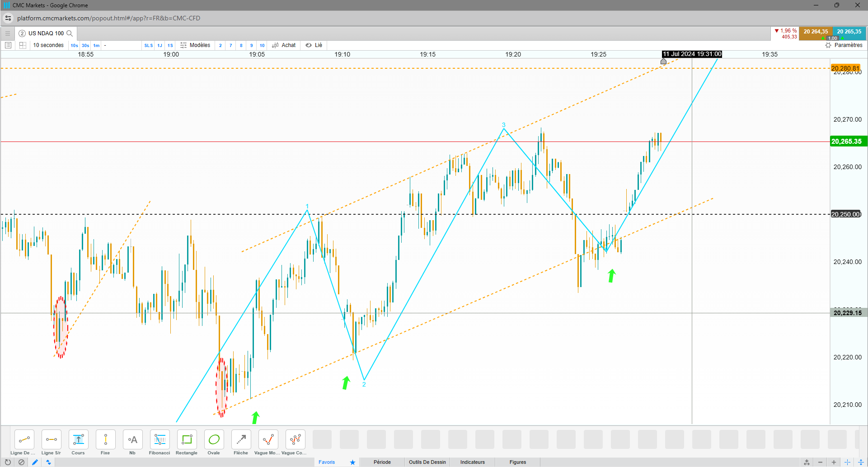Select the Fixe vertical line tool

pos(106,439)
